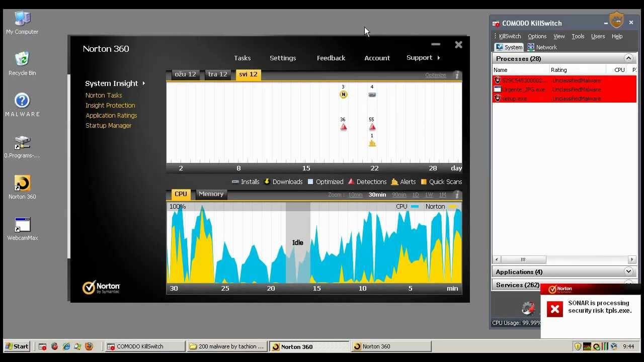The width and height of the screenshot is (644, 362).
Task: Click the KillSwitch horizontal scrollbar thumb
Action: (523, 259)
